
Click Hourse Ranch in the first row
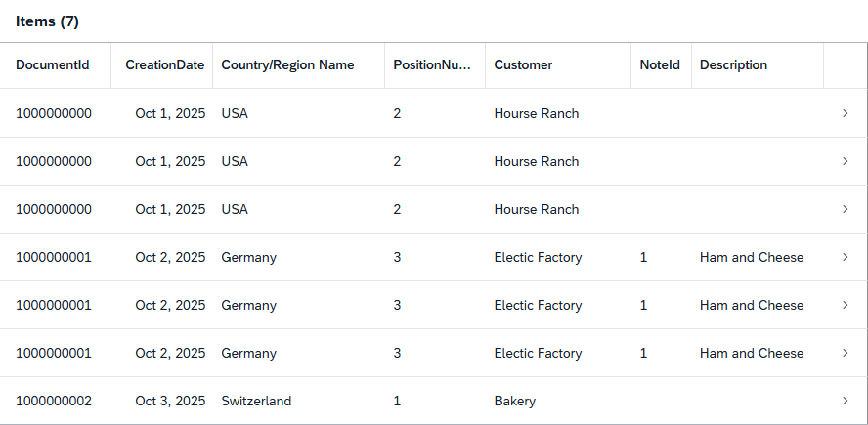(x=537, y=113)
